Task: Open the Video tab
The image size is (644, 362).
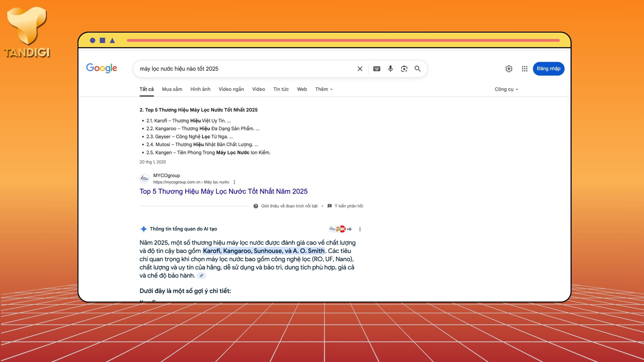Action: [x=259, y=89]
